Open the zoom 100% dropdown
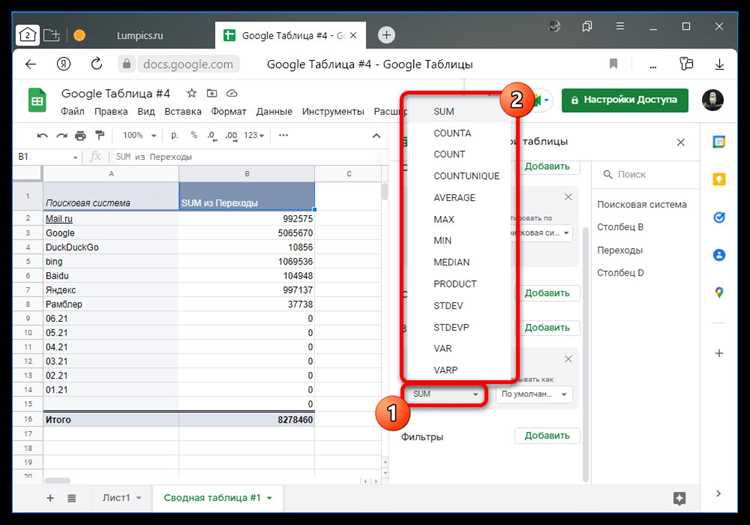Image resolution: width=750 pixels, height=525 pixels. (139, 135)
